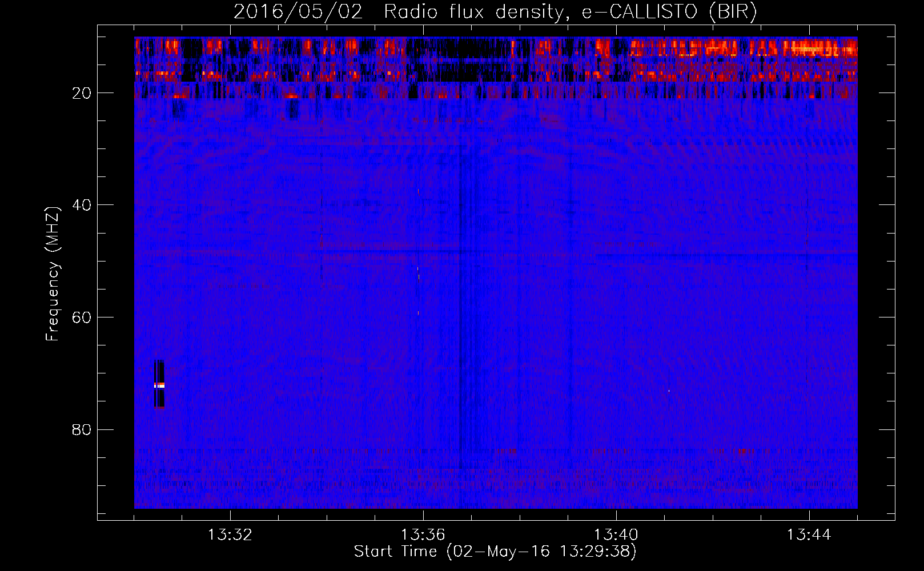The width and height of the screenshot is (924, 571).
Task: Click the '80' frequency tick label
Action: pyautogui.click(x=82, y=429)
